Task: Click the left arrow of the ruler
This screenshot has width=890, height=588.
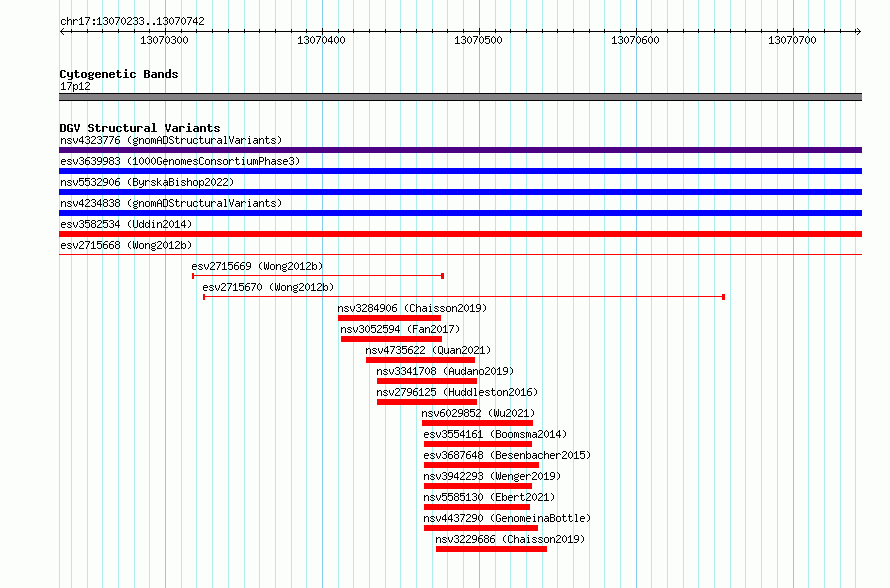Action: point(62,31)
